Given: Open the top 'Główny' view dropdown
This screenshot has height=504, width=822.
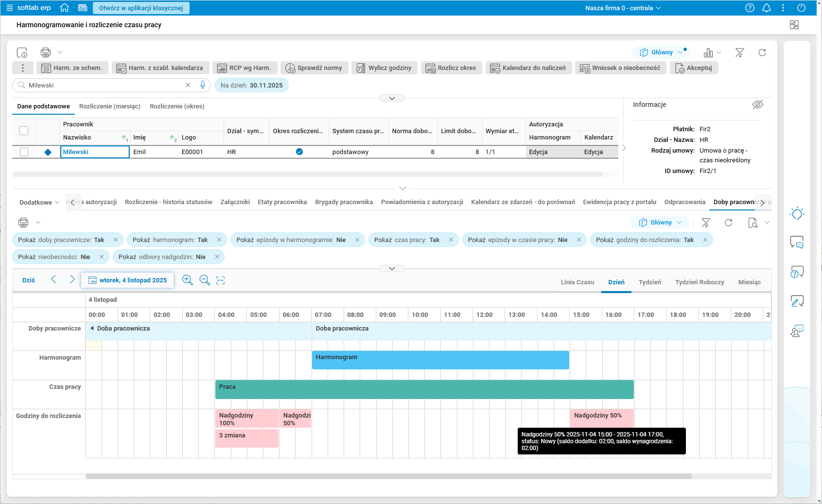Looking at the screenshot, I should coord(661,52).
